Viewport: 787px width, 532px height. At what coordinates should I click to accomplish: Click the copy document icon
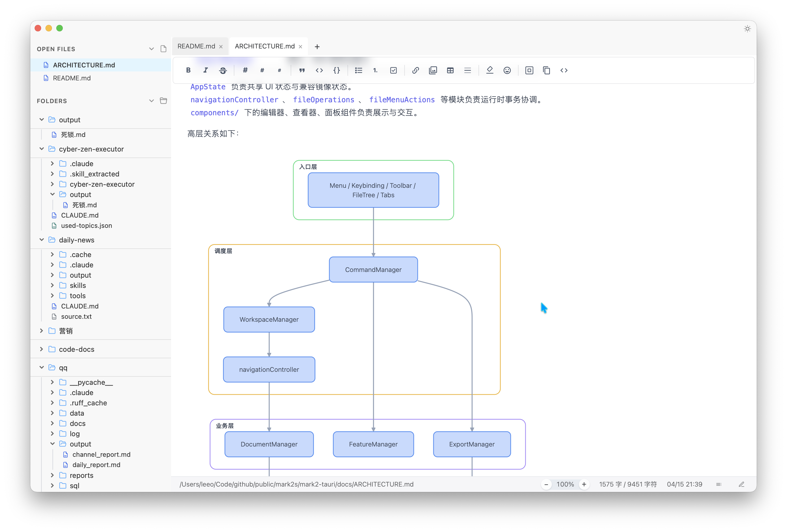click(x=546, y=70)
